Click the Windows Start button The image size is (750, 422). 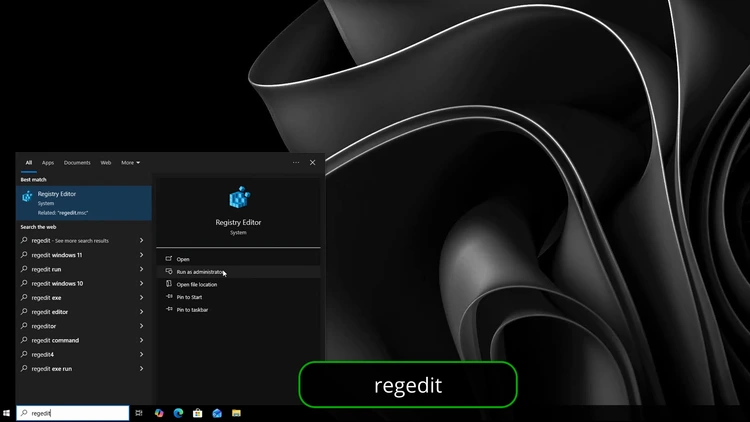6,413
